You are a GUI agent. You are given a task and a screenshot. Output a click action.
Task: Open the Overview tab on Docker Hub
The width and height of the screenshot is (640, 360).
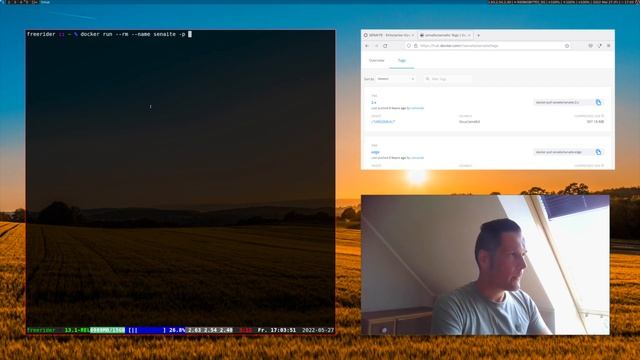tap(376, 60)
